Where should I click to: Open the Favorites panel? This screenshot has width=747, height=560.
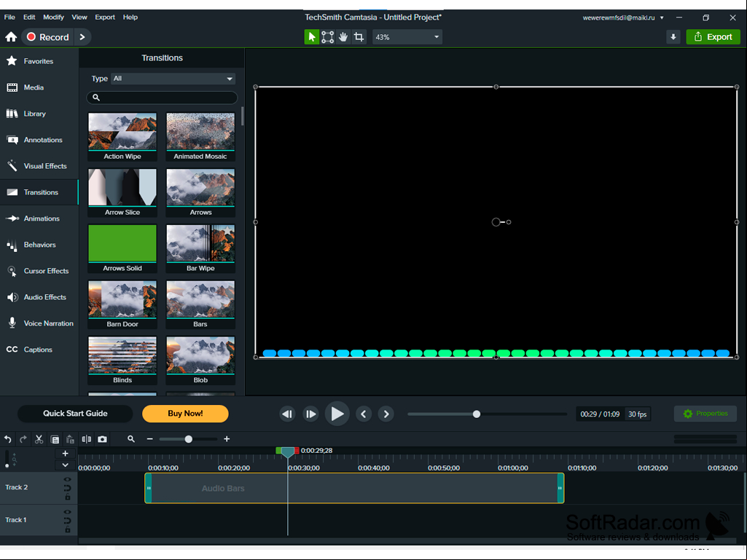(39, 61)
